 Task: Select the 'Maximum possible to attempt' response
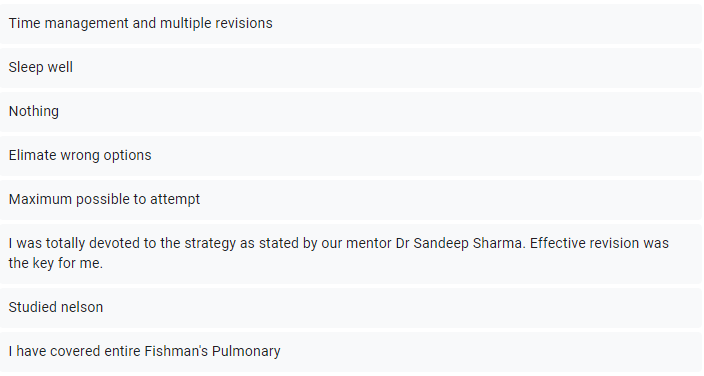351,199
